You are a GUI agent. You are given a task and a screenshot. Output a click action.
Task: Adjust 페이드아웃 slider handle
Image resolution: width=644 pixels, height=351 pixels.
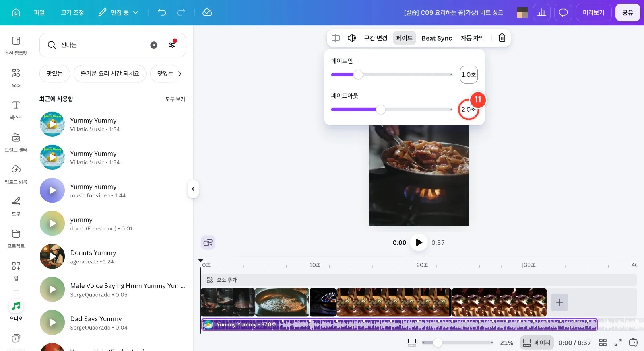pyautogui.click(x=380, y=109)
